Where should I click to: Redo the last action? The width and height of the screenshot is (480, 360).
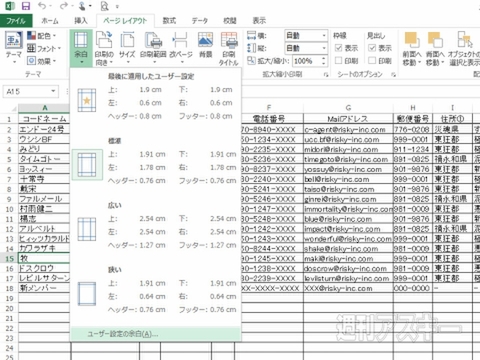click(x=64, y=6)
